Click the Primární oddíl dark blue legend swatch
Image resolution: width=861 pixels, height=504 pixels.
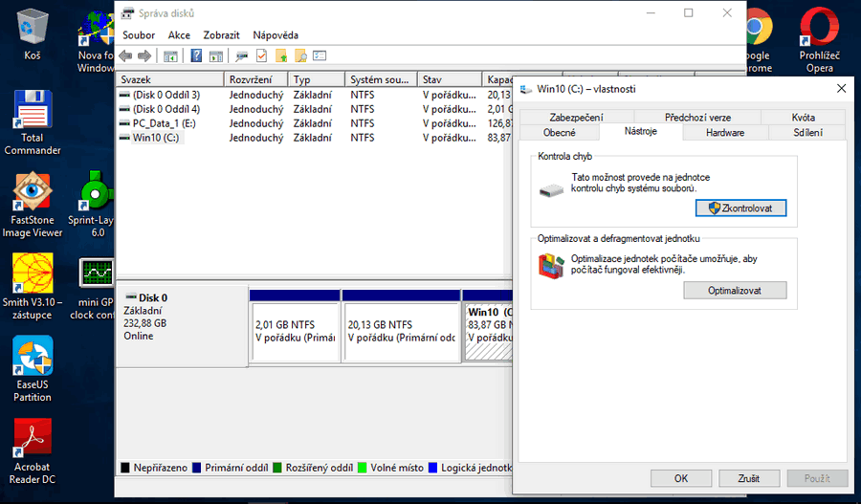pyautogui.click(x=197, y=469)
